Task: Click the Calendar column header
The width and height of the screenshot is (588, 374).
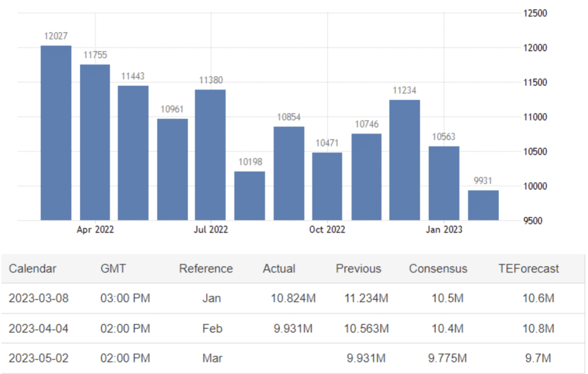Action: [x=33, y=269]
